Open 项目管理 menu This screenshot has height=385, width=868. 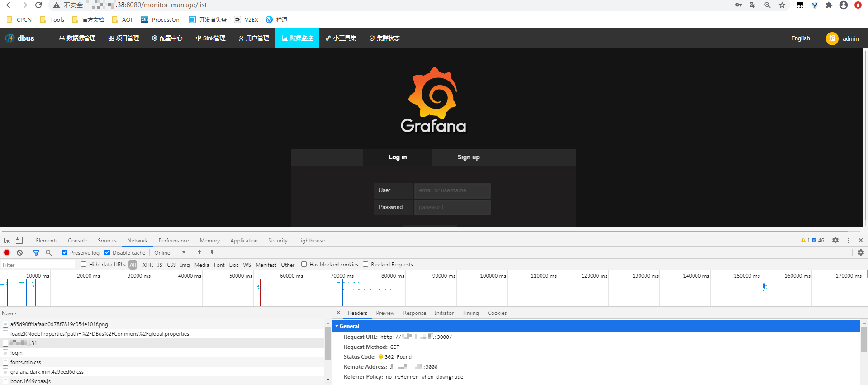coord(124,38)
